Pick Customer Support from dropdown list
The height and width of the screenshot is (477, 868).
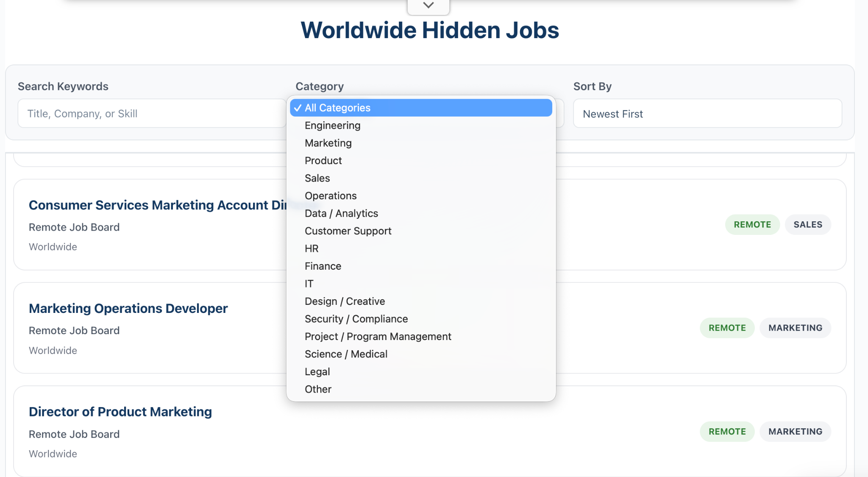pos(421,231)
